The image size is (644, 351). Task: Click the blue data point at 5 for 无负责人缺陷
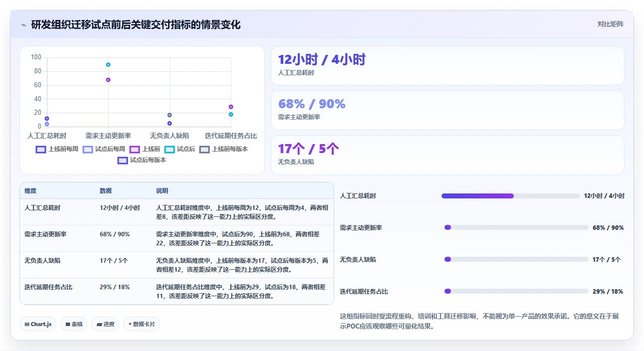(170, 124)
